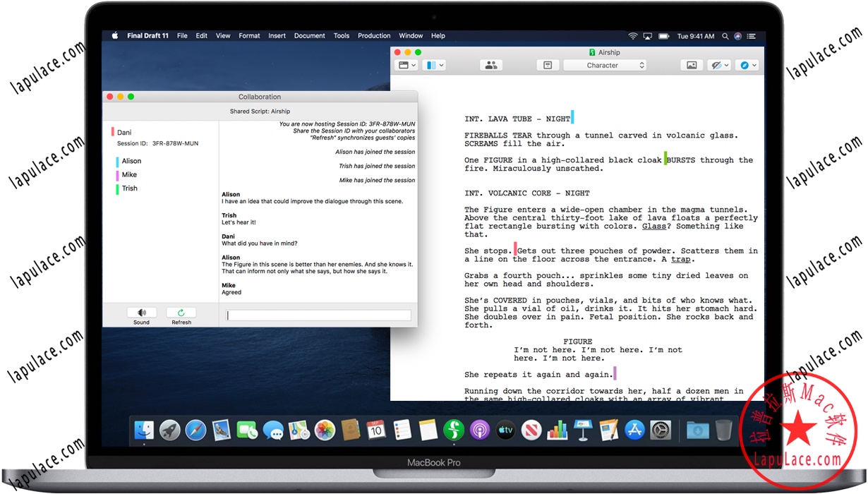Mute the screen mirroring icon in menu bar

click(x=647, y=35)
